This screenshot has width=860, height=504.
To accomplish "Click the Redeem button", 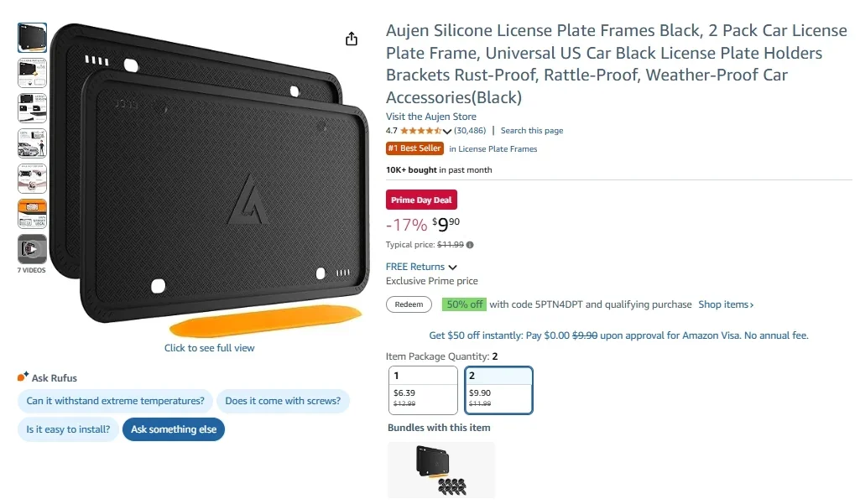I will (409, 304).
